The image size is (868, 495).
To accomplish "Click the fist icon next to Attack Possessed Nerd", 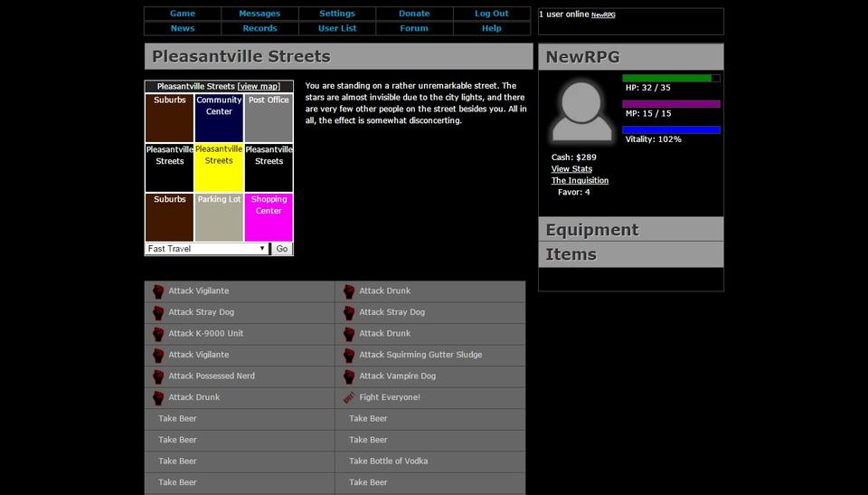I will click(x=158, y=376).
